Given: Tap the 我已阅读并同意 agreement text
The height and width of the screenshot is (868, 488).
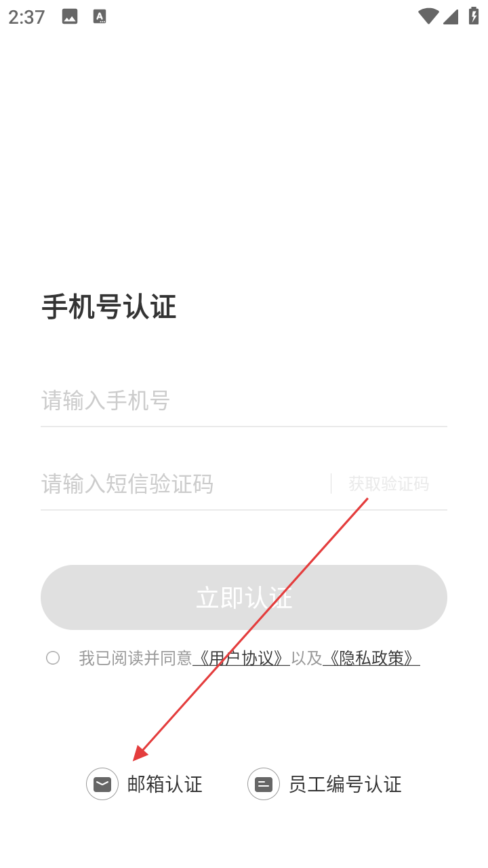Looking at the screenshot, I should click(136, 658).
